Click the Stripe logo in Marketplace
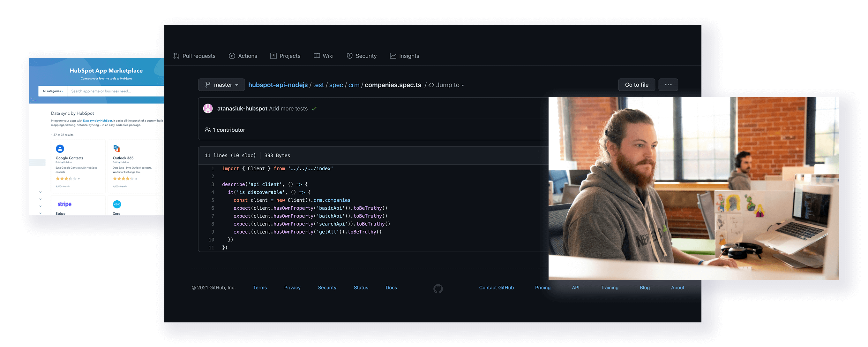868x347 pixels. (64, 204)
